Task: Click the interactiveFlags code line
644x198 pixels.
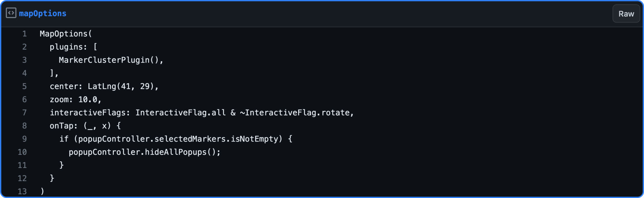Action: (202, 113)
